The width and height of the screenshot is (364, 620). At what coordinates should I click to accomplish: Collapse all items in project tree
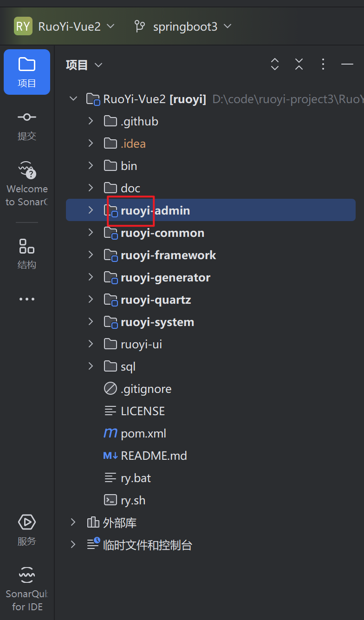(x=299, y=65)
